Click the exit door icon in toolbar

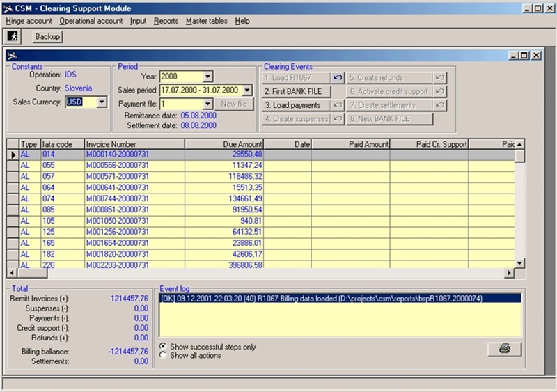point(13,36)
